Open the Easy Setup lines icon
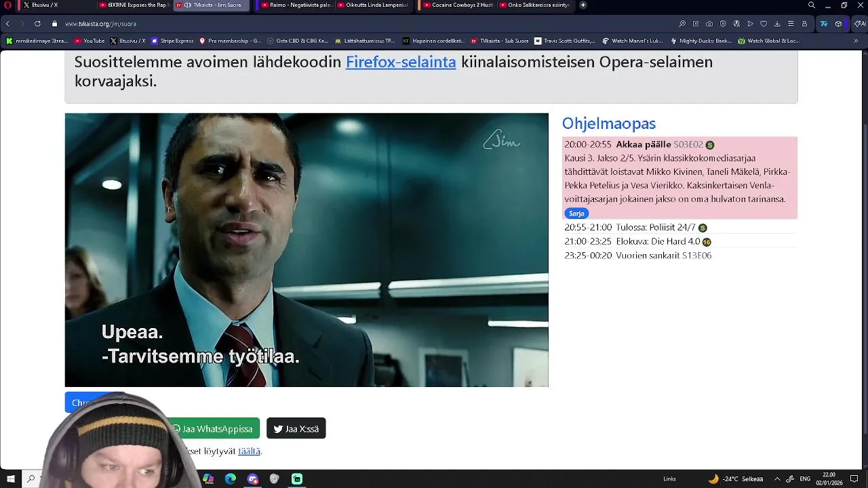 point(791,24)
